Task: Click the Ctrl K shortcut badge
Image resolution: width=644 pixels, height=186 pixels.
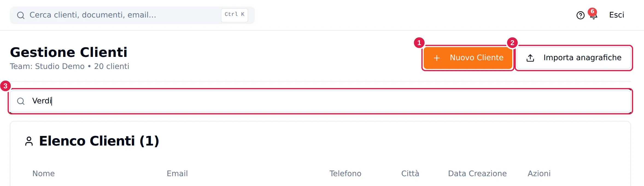Action: pyautogui.click(x=235, y=15)
